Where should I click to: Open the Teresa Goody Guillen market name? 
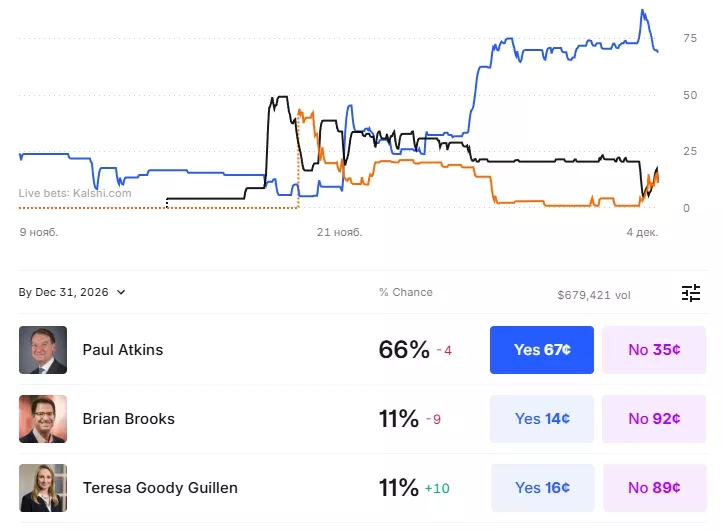click(160, 488)
